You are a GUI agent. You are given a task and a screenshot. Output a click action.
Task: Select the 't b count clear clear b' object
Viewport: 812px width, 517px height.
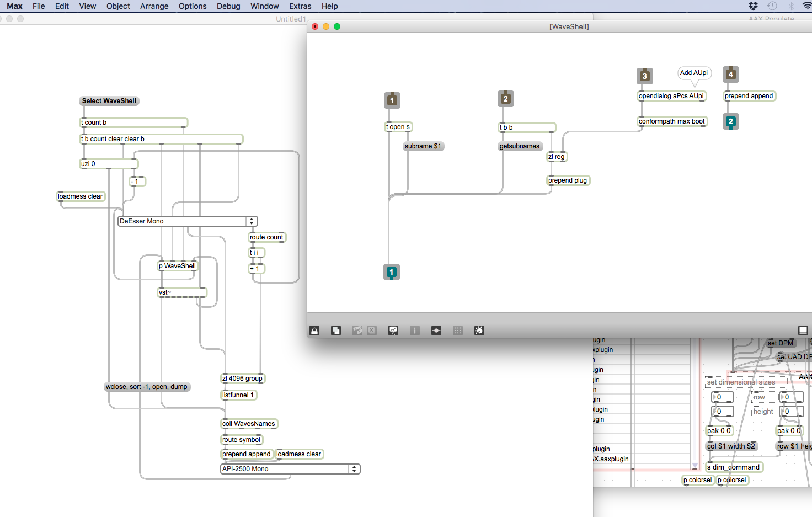161,139
